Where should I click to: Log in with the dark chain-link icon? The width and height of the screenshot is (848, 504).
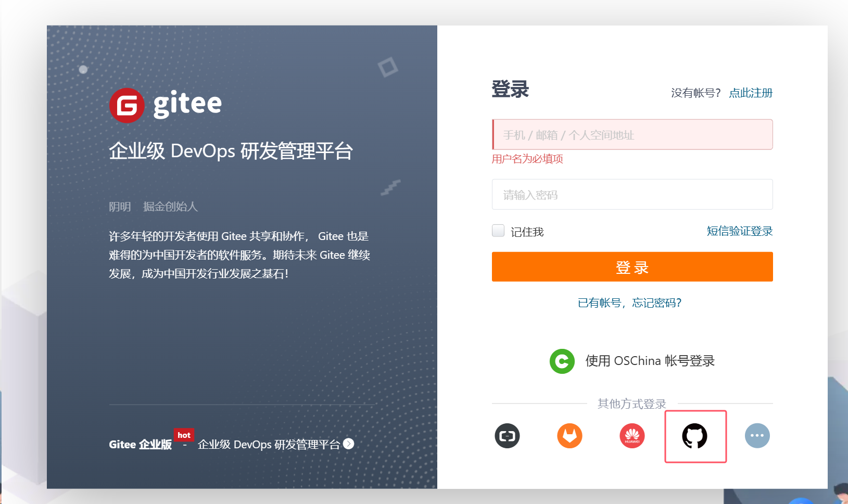[x=508, y=436]
